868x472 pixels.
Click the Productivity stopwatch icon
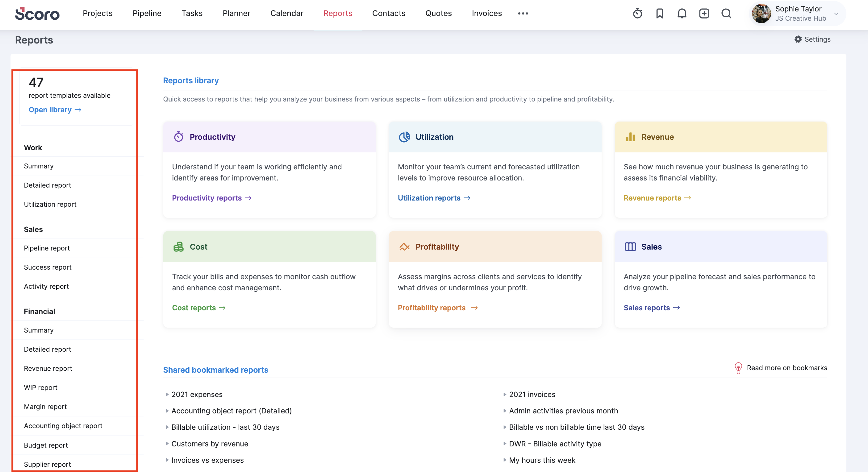(179, 137)
